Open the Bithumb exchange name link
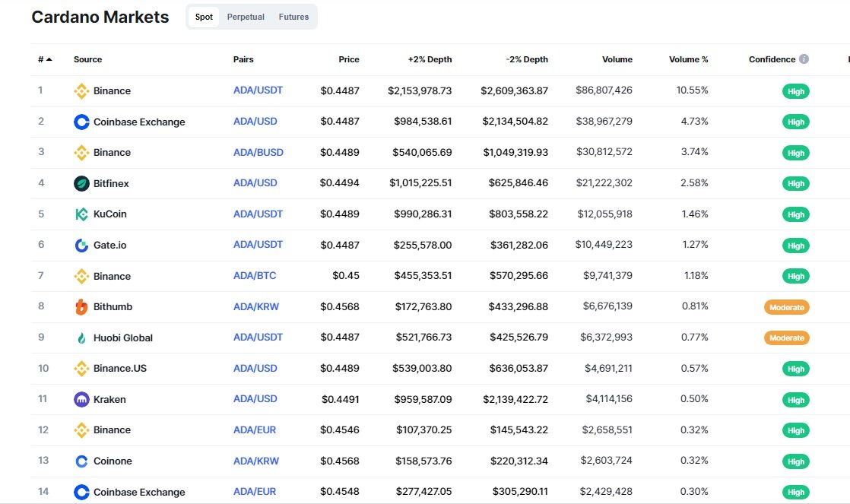Viewport: 850px width, 504px height. (113, 307)
